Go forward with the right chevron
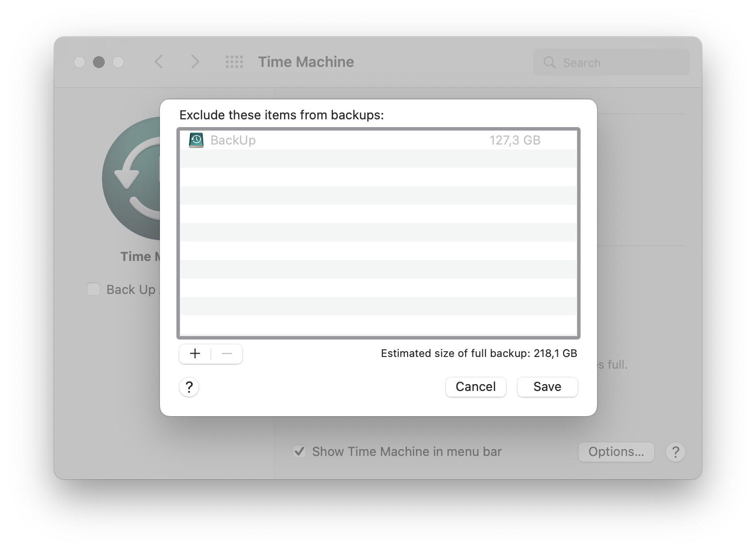Screen dimensions: 756x551 click(x=195, y=62)
